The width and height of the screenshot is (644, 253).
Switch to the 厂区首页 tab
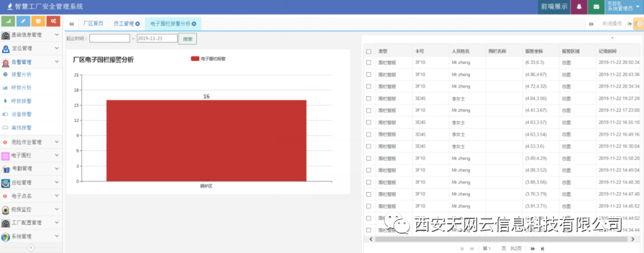pyautogui.click(x=93, y=24)
